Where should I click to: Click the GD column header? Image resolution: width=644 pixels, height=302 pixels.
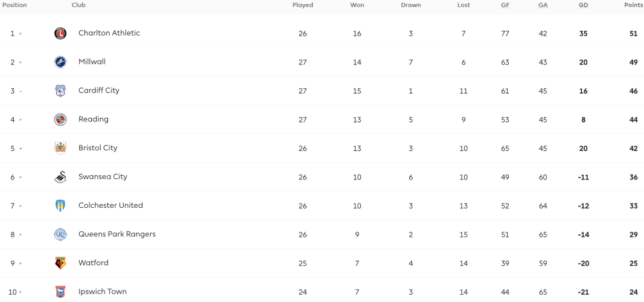click(583, 5)
